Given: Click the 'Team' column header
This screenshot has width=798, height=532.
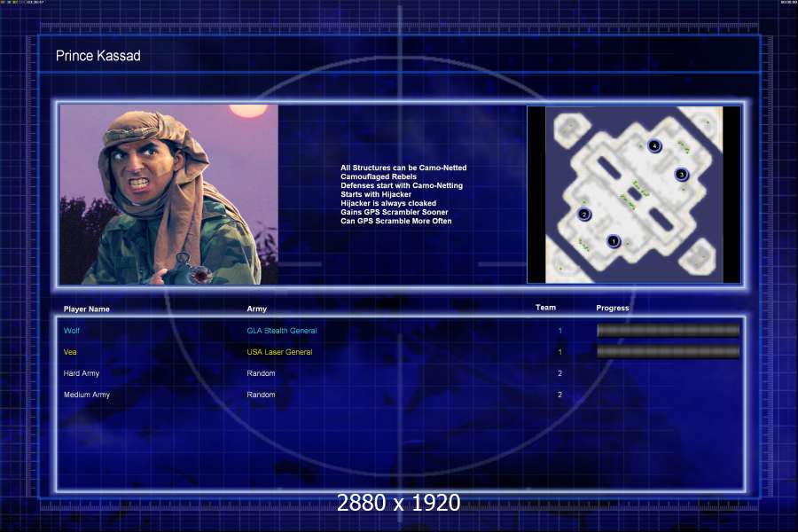Looking at the screenshot, I should (545, 308).
